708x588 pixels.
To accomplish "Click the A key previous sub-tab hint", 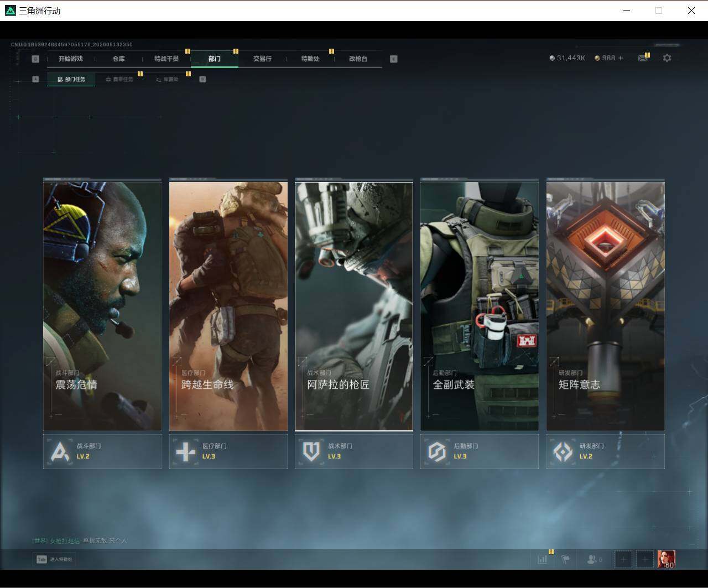I will pyautogui.click(x=35, y=79).
